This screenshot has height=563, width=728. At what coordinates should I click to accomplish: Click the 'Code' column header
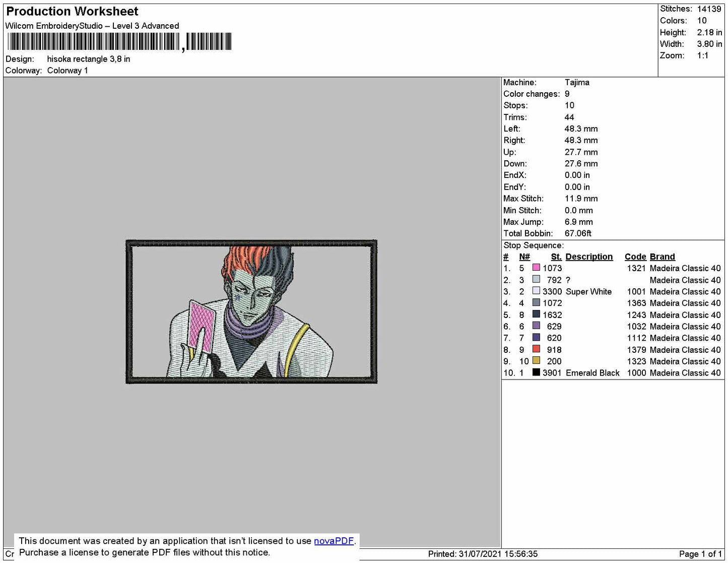coord(635,257)
